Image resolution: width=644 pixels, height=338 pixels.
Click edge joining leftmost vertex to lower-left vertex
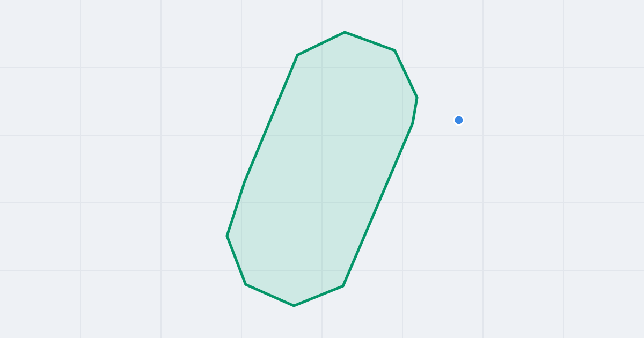click(x=236, y=260)
